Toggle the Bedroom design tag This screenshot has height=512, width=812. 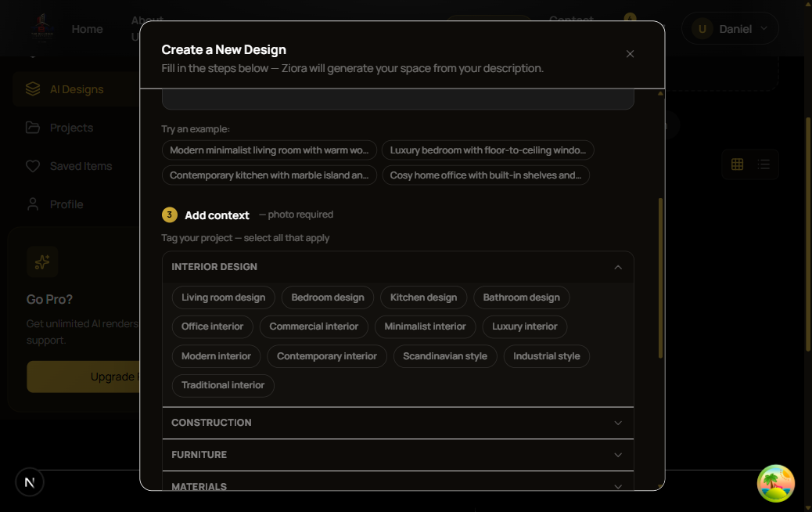328,297
